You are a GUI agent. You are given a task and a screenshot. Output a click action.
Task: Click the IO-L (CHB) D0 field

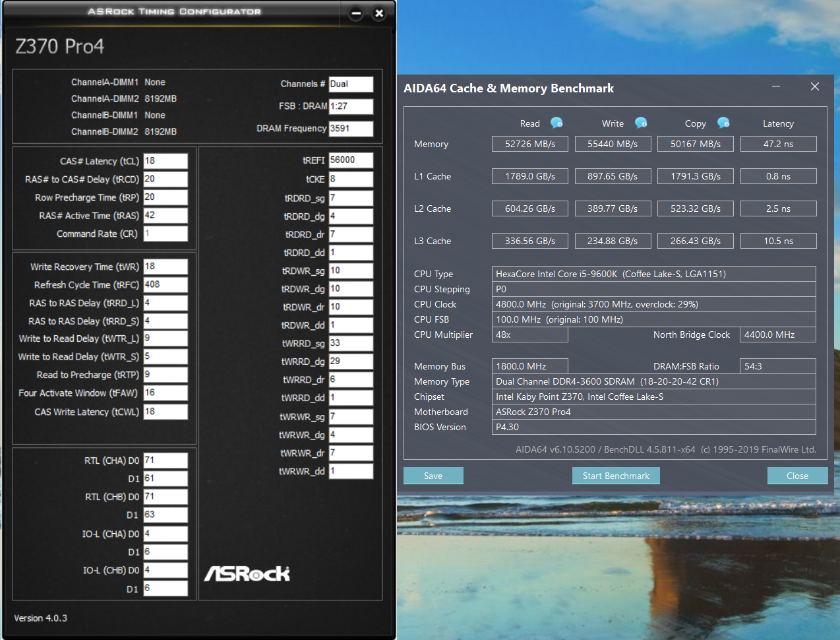point(165,570)
